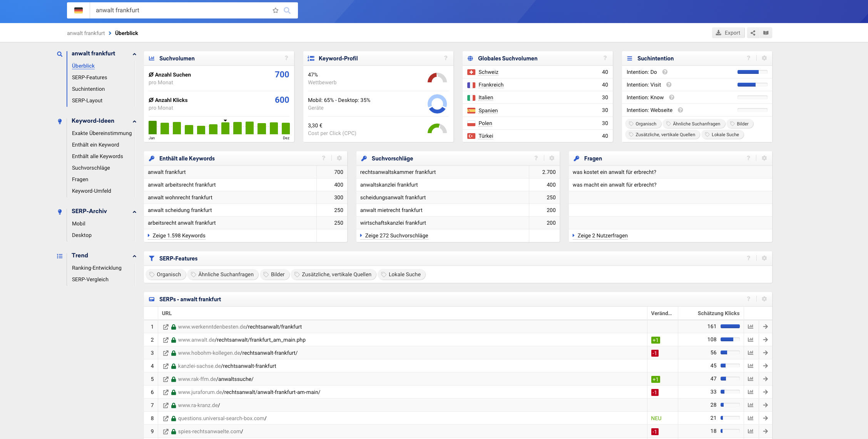The image size is (868, 439).
Task: Click the star favorite icon in search bar
Action: point(276,10)
